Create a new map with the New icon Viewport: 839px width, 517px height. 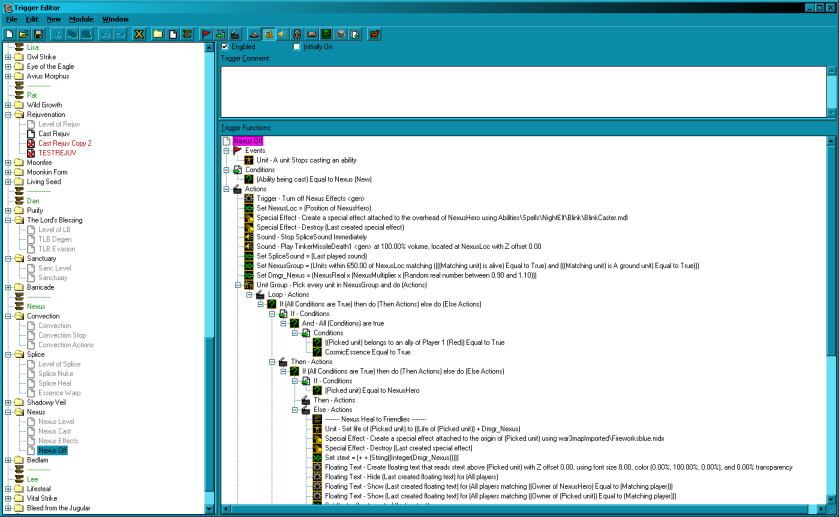pyautogui.click(x=9, y=34)
